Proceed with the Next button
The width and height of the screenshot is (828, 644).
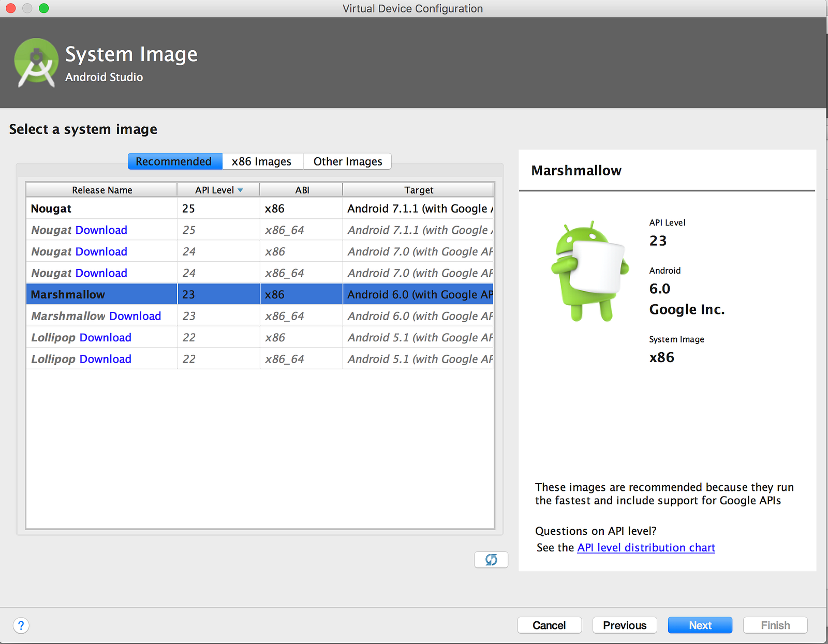(x=700, y=625)
